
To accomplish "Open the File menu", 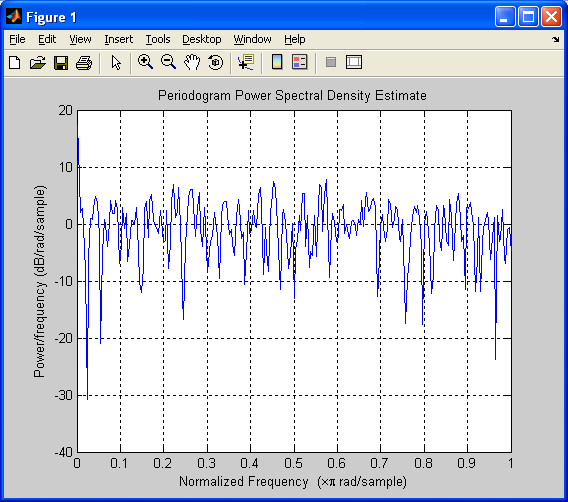I will tap(17, 39).
